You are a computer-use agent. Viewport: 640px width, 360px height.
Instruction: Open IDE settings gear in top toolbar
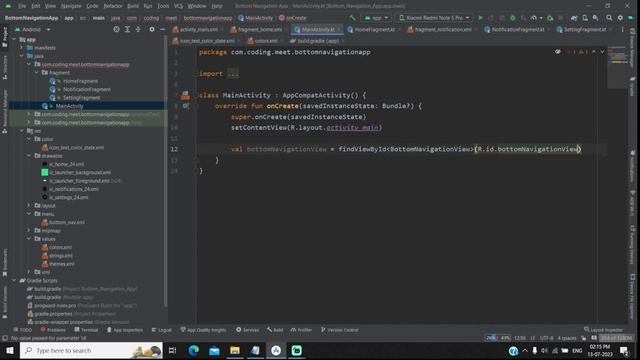point(620,18)
